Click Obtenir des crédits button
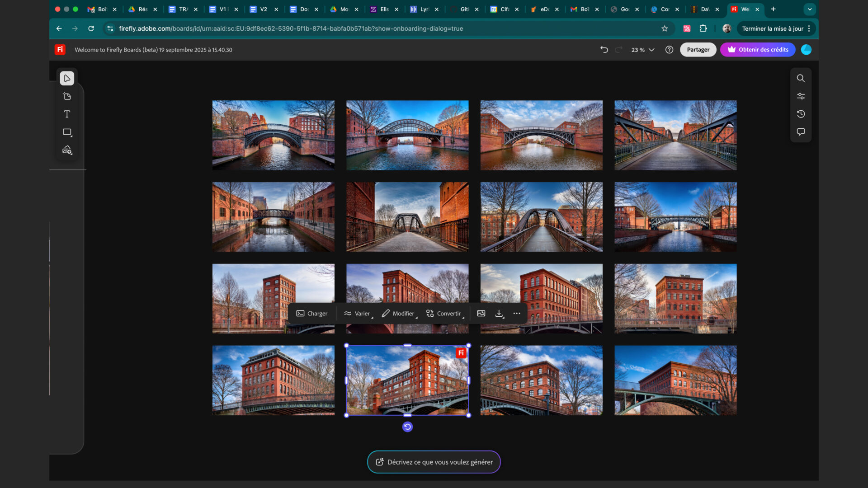Image resolution: width=868 pixels, height=488 pixels. click(758, 50)
